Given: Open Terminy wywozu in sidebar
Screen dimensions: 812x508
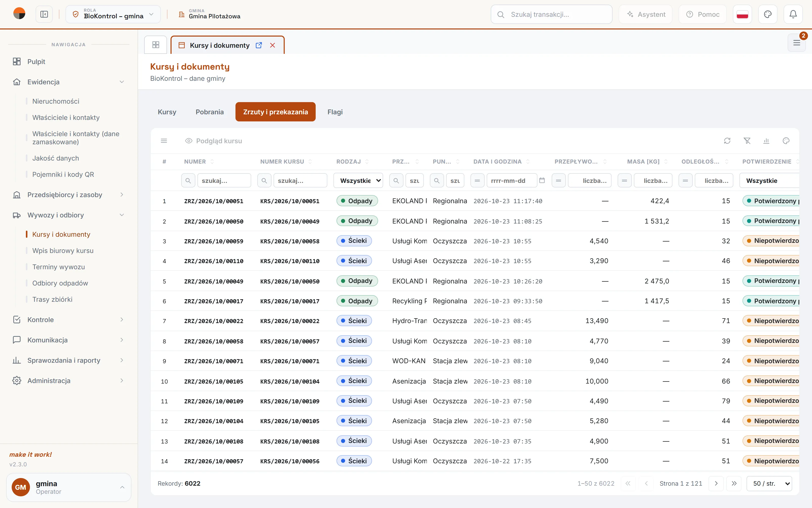Looking at the screenshot, I should (58, 267).
